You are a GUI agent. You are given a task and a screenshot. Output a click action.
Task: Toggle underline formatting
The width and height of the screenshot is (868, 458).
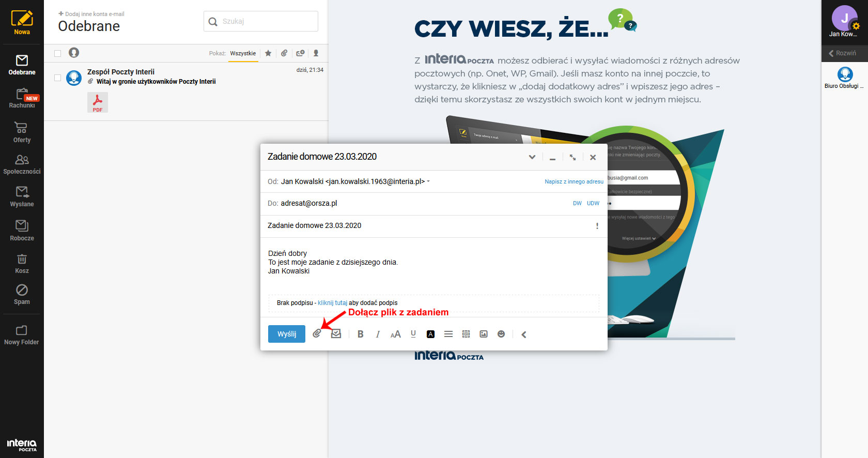pos(413,334)
